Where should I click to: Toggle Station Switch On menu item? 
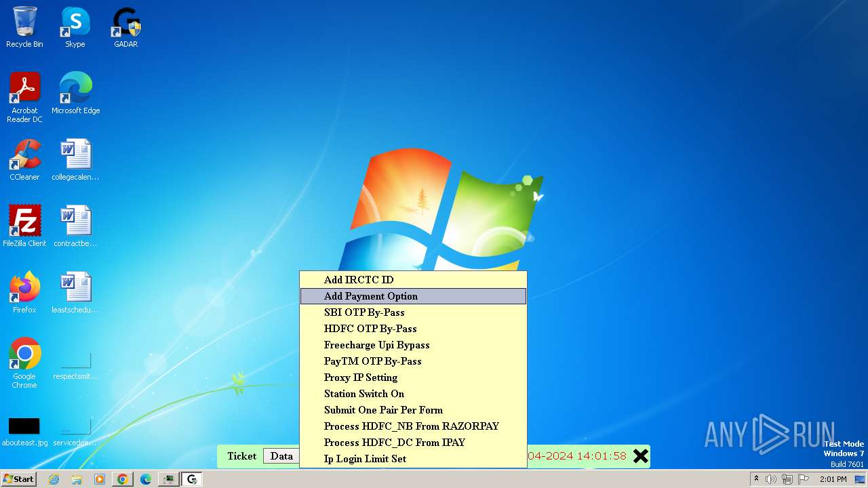[x=413, y=394]
